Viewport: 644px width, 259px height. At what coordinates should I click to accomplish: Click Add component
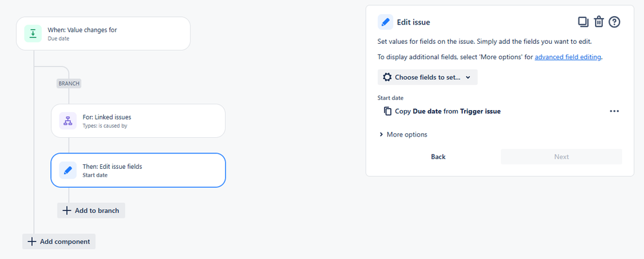(x=59, y=242)
